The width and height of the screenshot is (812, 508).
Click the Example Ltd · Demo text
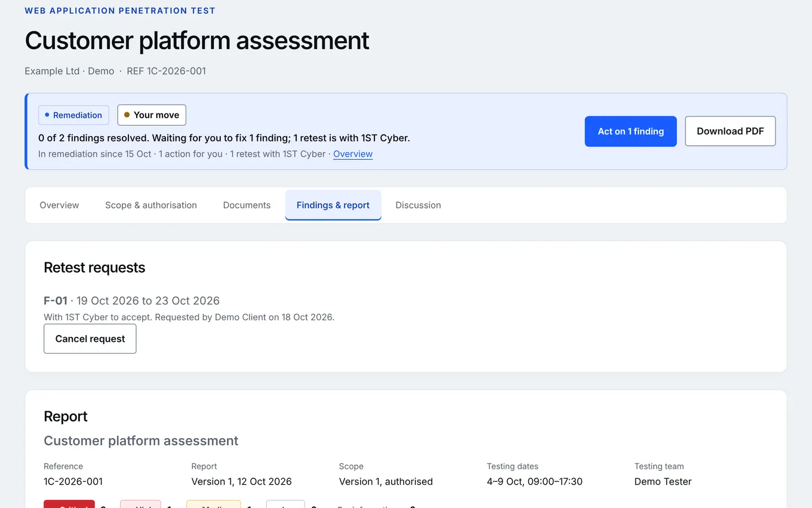pyautogui.click(x=69, y=71)
